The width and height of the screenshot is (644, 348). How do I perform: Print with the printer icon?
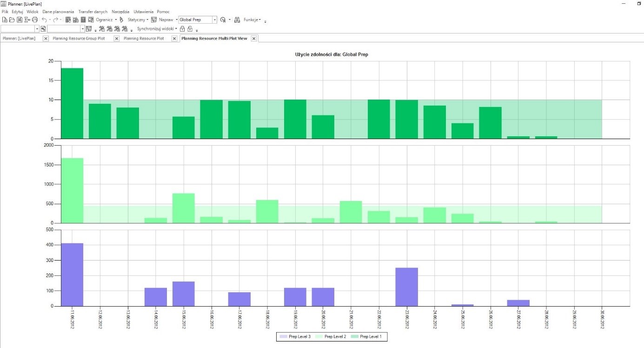(x=35, y=20)
